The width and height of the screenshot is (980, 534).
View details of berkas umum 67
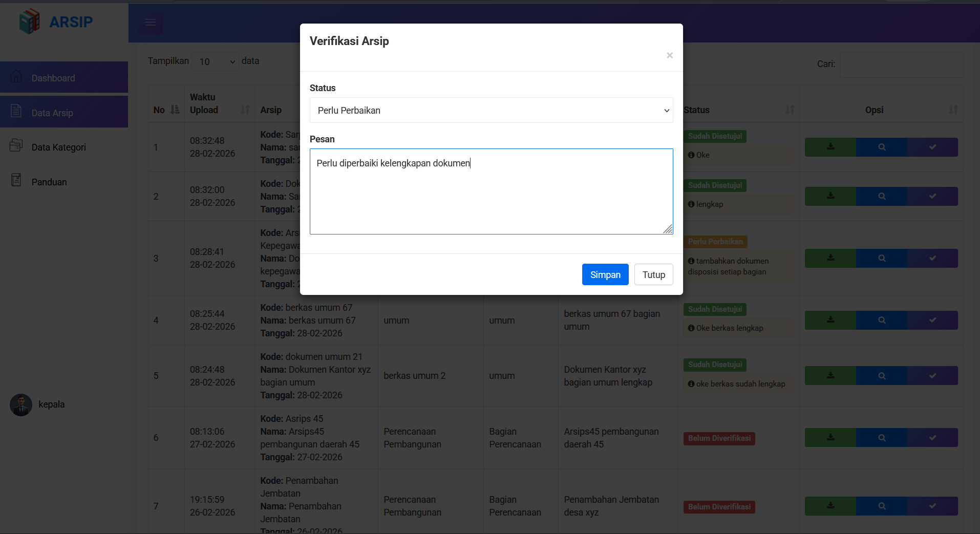coord(882,320)
